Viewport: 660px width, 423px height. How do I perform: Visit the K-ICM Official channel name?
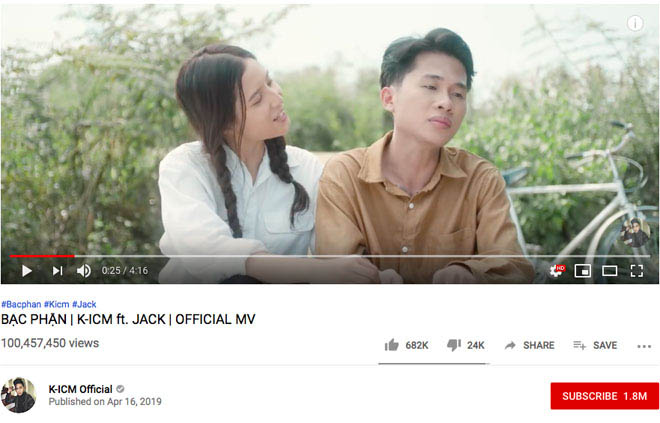coord(80,389)
